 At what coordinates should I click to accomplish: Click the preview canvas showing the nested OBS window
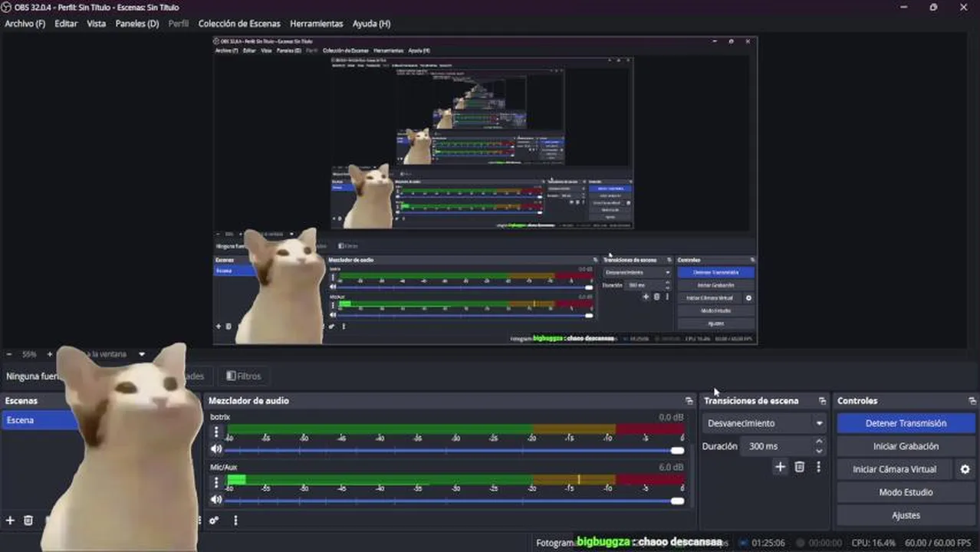point(485,190)
